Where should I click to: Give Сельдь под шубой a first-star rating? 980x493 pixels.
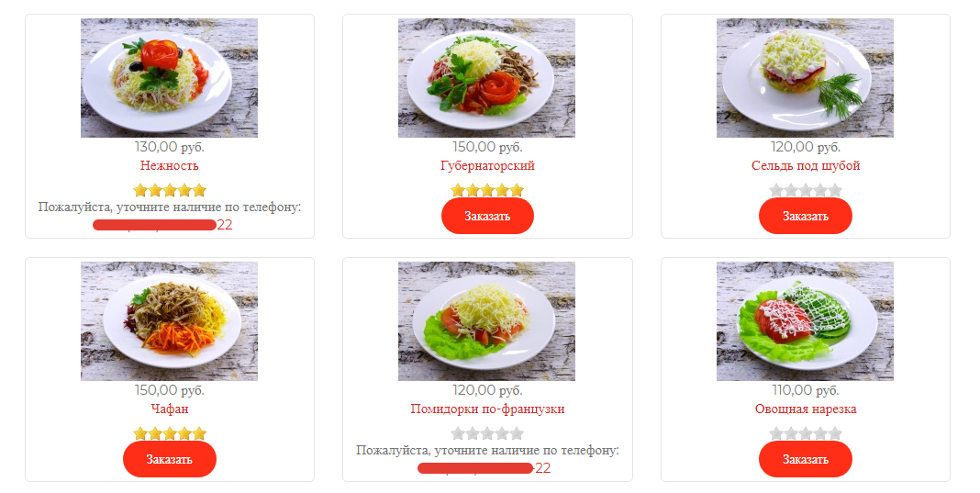pos(776,190)
